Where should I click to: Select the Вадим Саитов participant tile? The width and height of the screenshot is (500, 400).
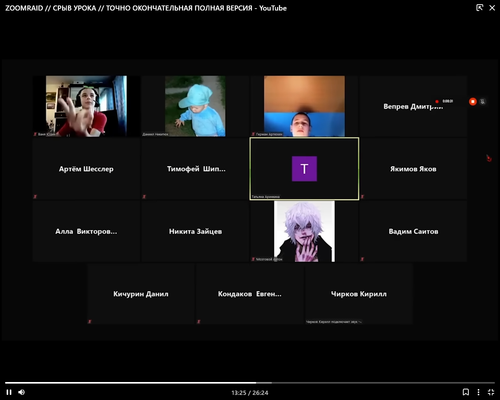click(413, 231)
